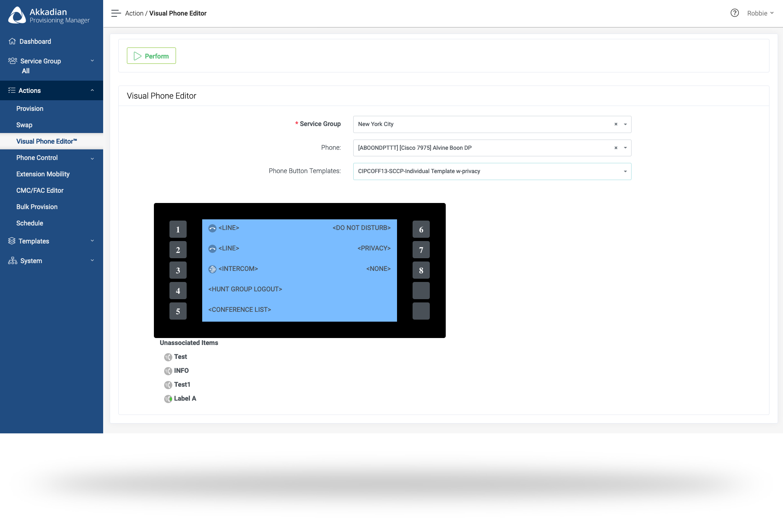Click the Dashboard home icon
Viewport: 783px width, 532px height.
pos(12,41)
